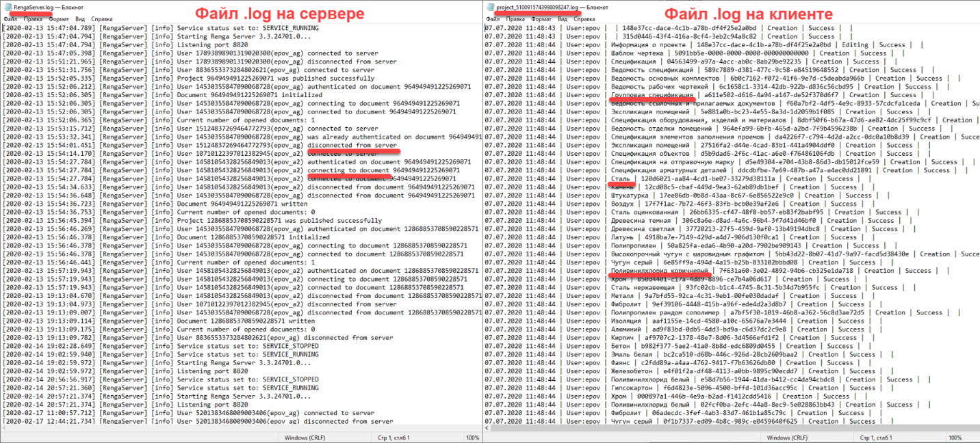Click 'Кирпич' material row
Screen dimensions: 980x443
click(679, 338)
